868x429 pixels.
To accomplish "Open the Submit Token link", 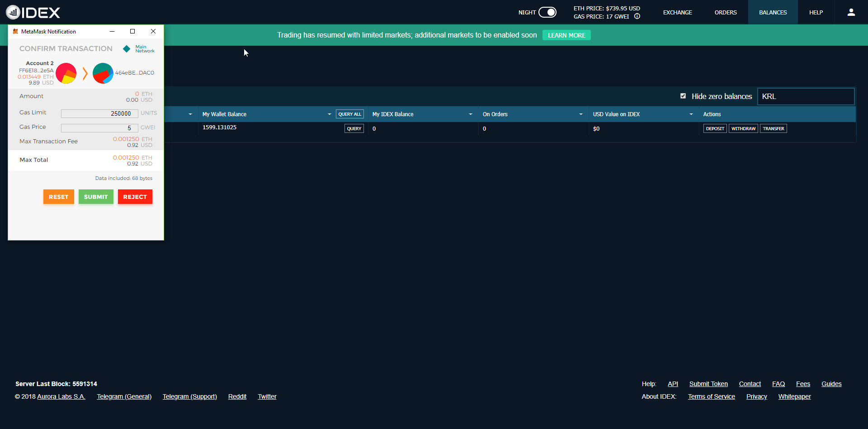I will (708, 384).
